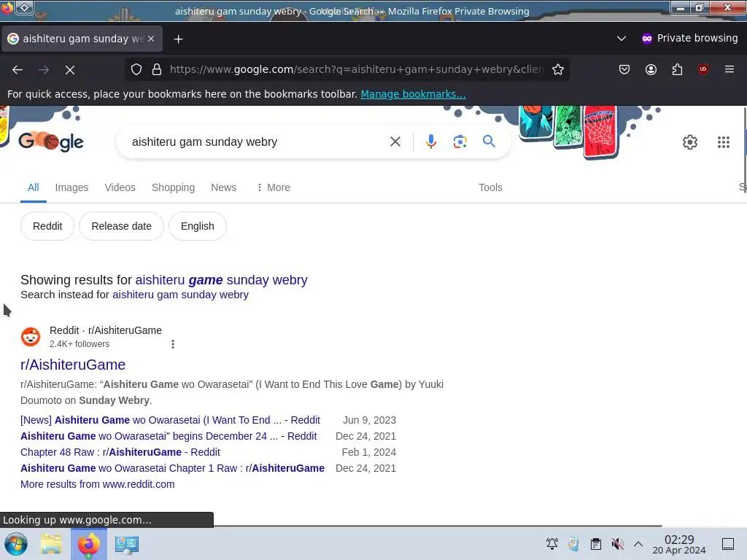The image size is (747, 560).
Task: Switch to News results tab
Action: 223,187
